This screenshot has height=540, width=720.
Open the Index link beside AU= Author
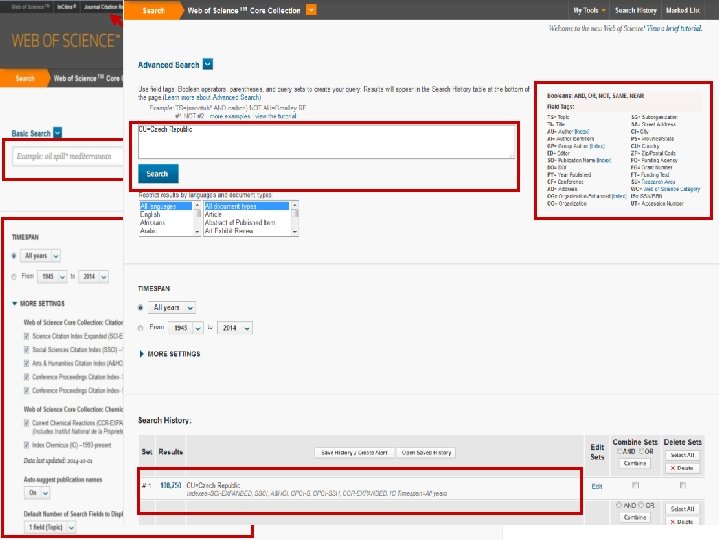tap(582, 132)
